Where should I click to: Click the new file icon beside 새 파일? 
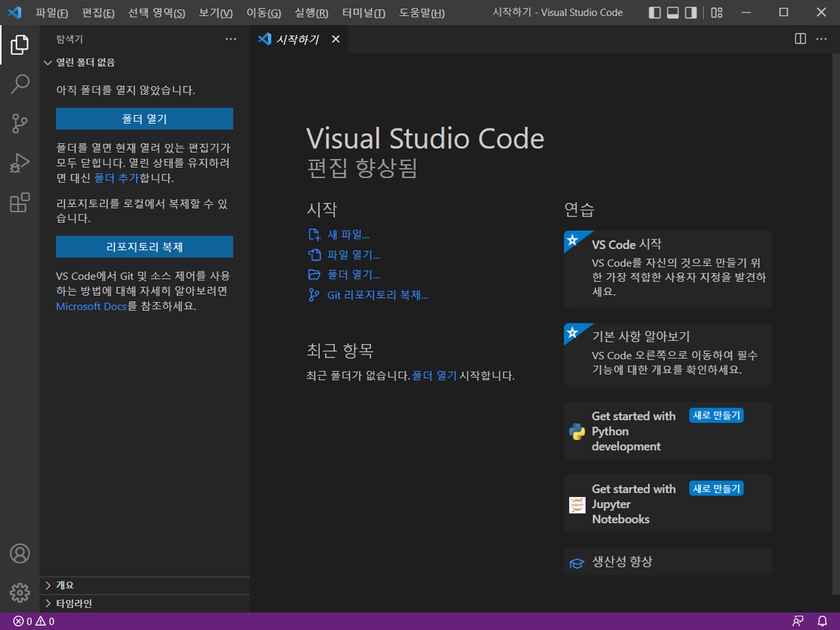click(x=314, y=234)
